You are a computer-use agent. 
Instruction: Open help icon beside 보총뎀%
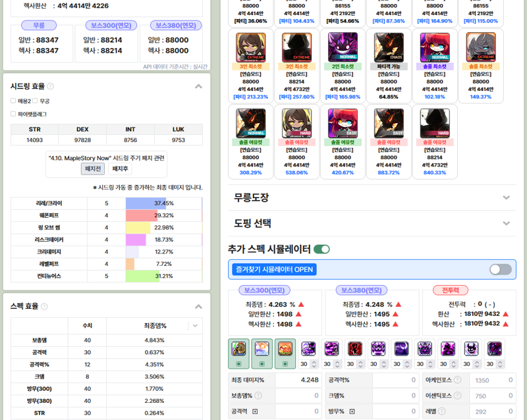click(x=258, y=396)
